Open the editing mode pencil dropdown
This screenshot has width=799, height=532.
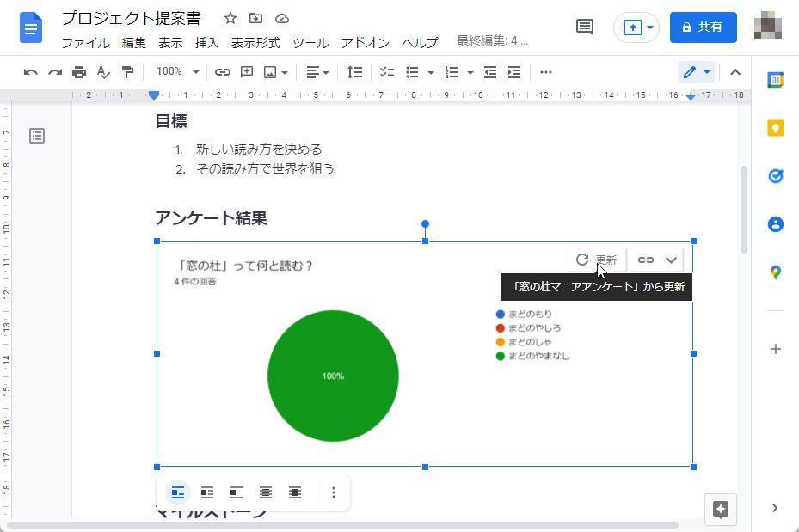[x=705, y=72]
